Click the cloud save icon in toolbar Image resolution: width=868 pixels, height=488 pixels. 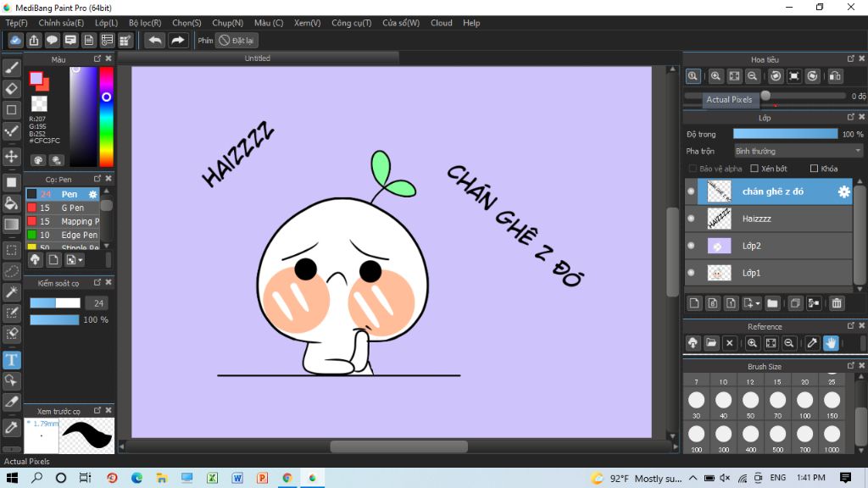tap(15, 41)
